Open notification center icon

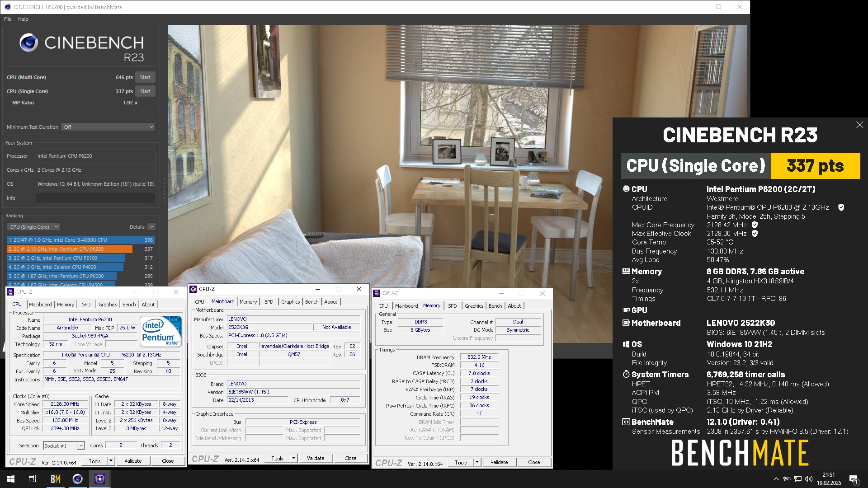coord(854,479)
